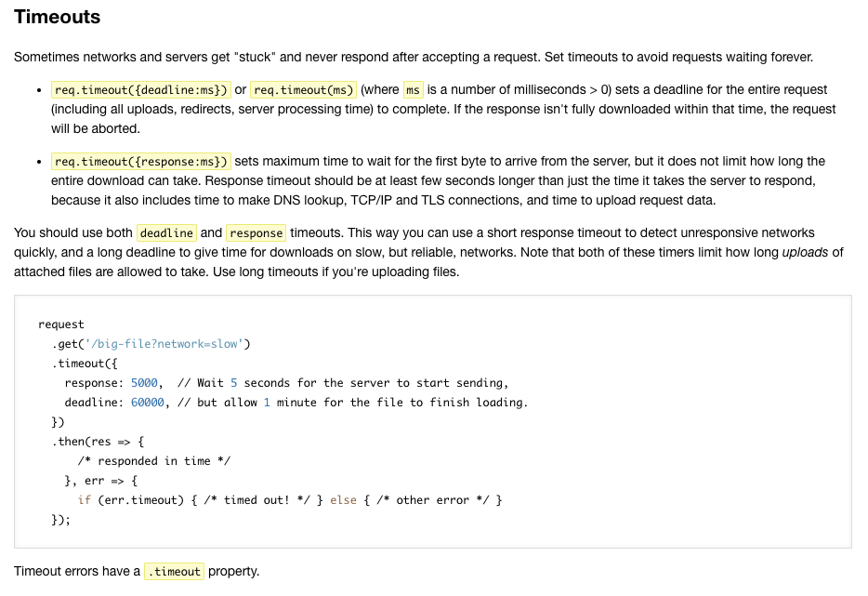Click the 'other error' comment in code

tap(433, 500)
